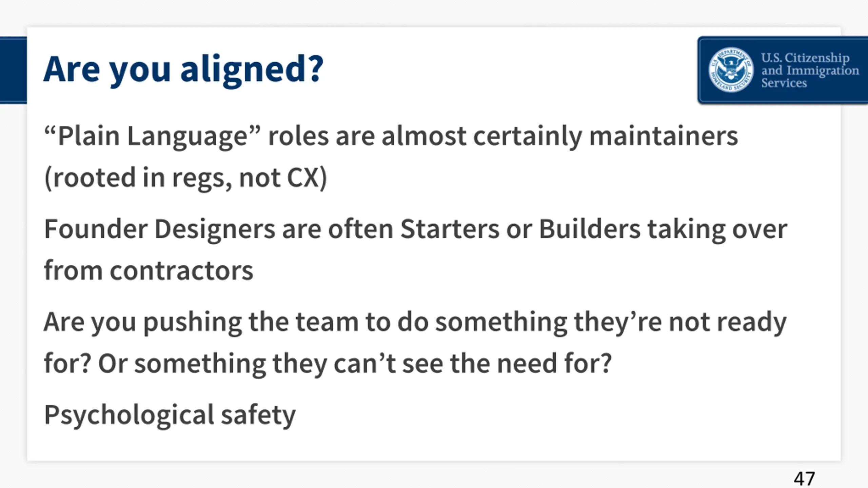Click the Psychological safety text
The width and height of the screenshot is (868, 488).
(x=170, y=415)
